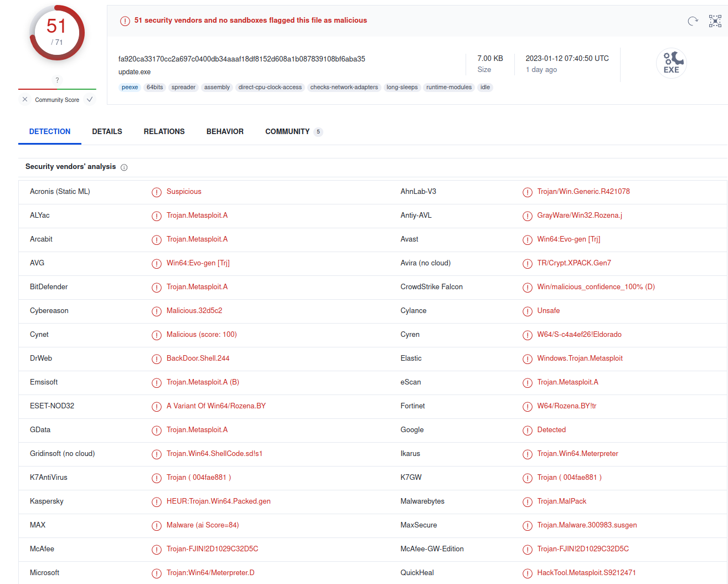Open the BEHAVIOR tab
The width and height of the screenshot is (728, 584).
[x=225, y=131]
